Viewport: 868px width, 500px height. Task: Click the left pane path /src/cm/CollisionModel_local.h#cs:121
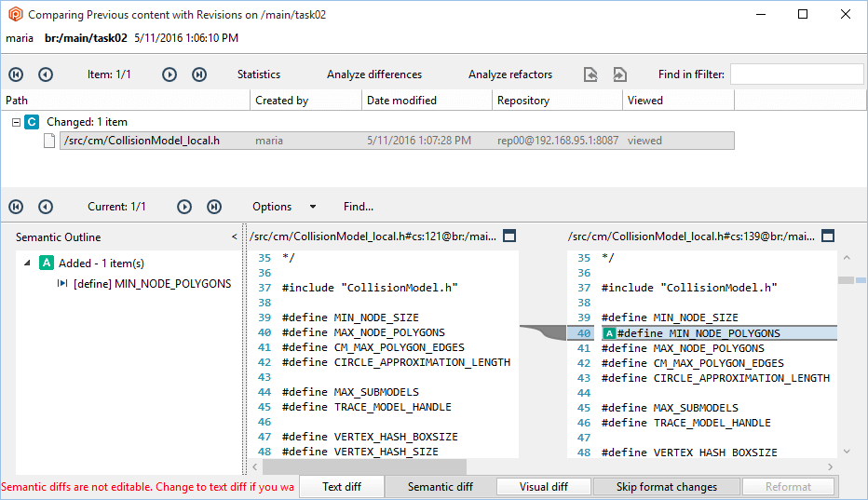pyautogui.click(x=373, y=236)
